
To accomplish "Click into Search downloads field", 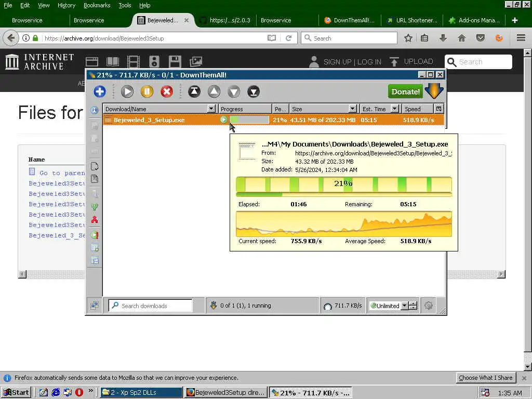I will coord(150,305).
